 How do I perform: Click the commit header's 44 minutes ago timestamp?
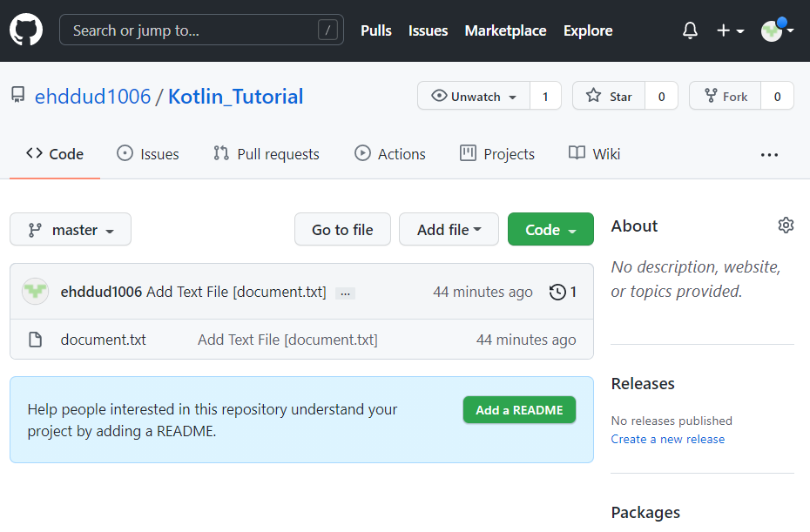(x=483, y=292)
